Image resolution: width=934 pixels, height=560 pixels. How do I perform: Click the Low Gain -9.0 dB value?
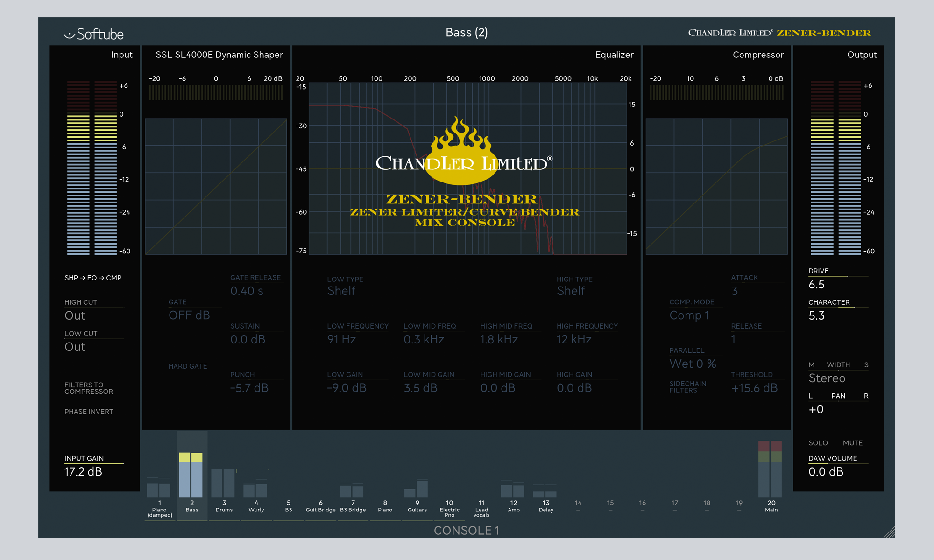[347, 388]
